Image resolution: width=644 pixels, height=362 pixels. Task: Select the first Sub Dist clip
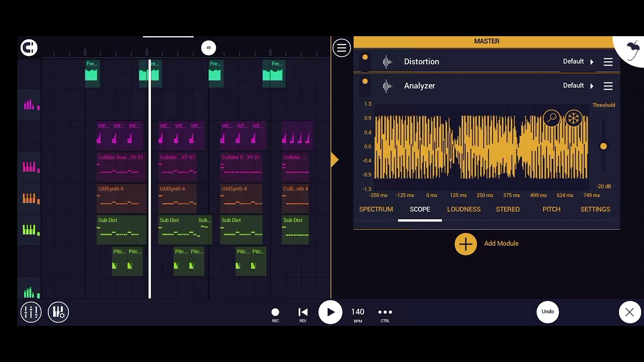(121, 230)
